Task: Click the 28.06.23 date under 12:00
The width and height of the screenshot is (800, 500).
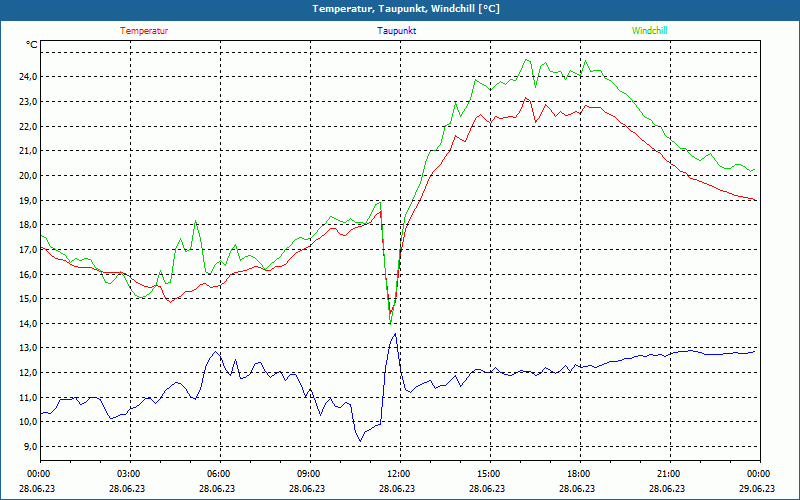Action: click(x=397, y=488)
